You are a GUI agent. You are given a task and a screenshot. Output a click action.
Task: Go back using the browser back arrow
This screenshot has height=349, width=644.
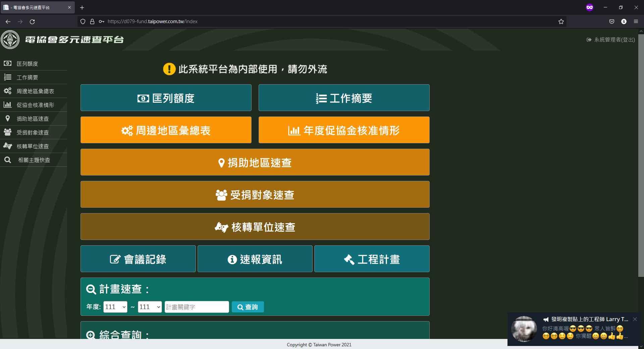click(x=8, y=21)
